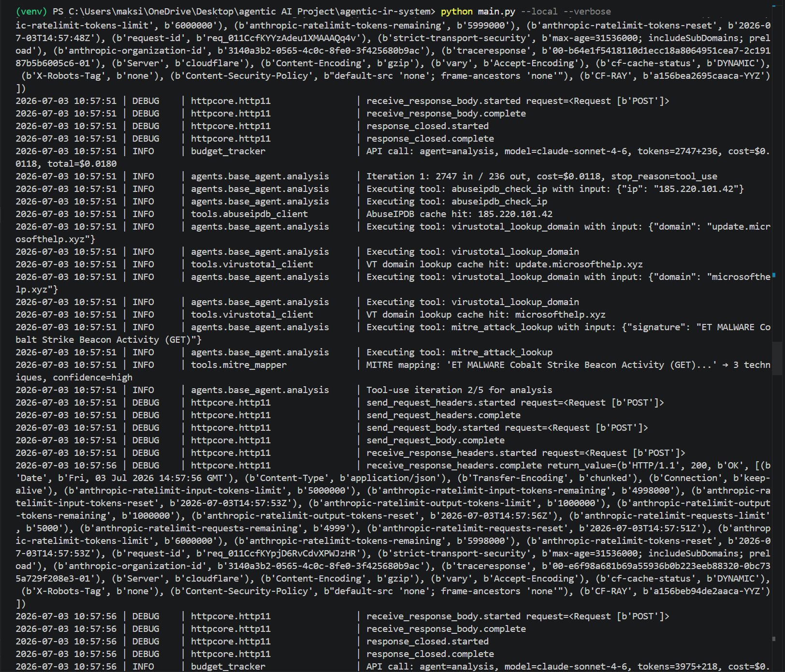
Task: Click output-tokens-limit value '1000000'
Action: (576, 503)
